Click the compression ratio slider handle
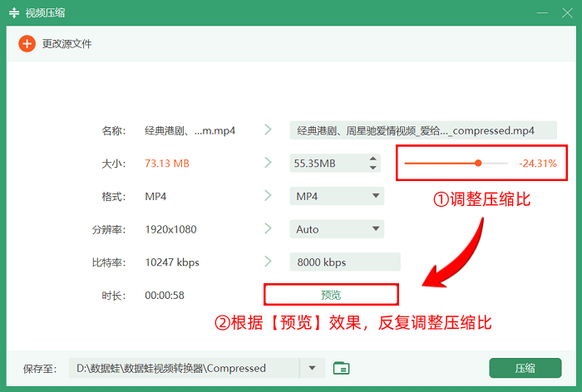The width and height of the screenshot is (582, 392). pos(478,163)
